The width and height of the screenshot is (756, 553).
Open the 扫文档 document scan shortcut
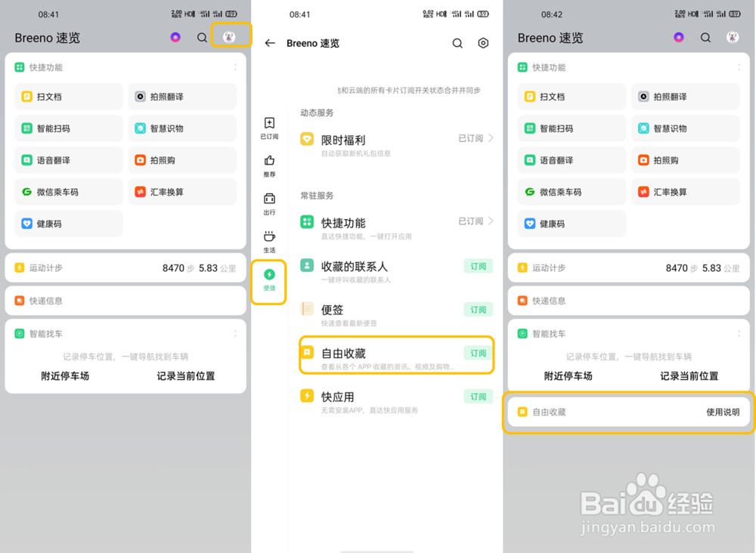click(x=68, y=97)
